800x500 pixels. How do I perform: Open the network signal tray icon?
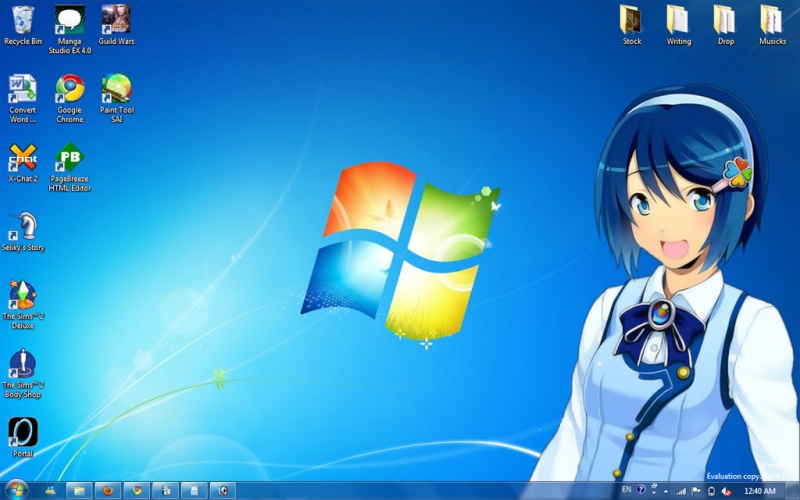coord(681,491)
